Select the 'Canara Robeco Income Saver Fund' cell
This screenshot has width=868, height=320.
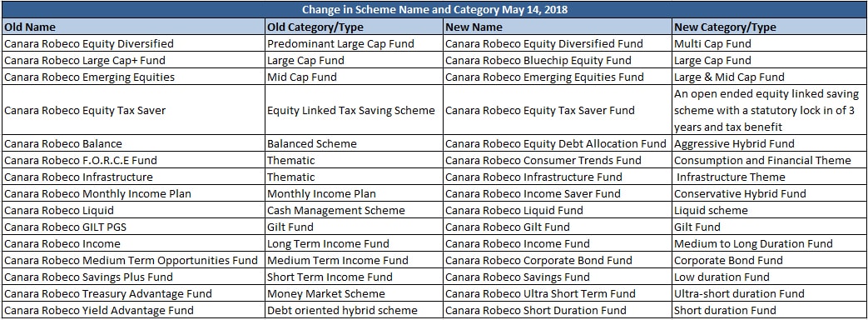click(558, 193)
